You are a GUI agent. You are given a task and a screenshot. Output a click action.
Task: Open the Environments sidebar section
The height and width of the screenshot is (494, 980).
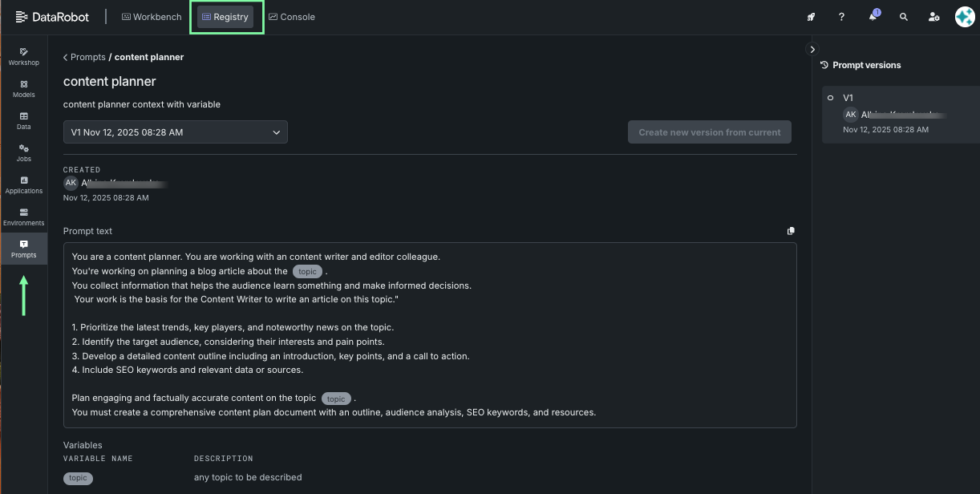23,217
